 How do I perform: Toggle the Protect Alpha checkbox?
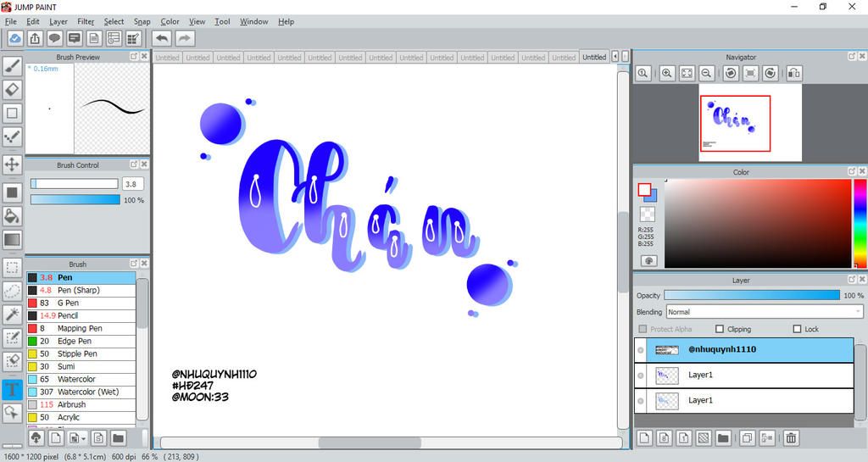tap(643, 329)
